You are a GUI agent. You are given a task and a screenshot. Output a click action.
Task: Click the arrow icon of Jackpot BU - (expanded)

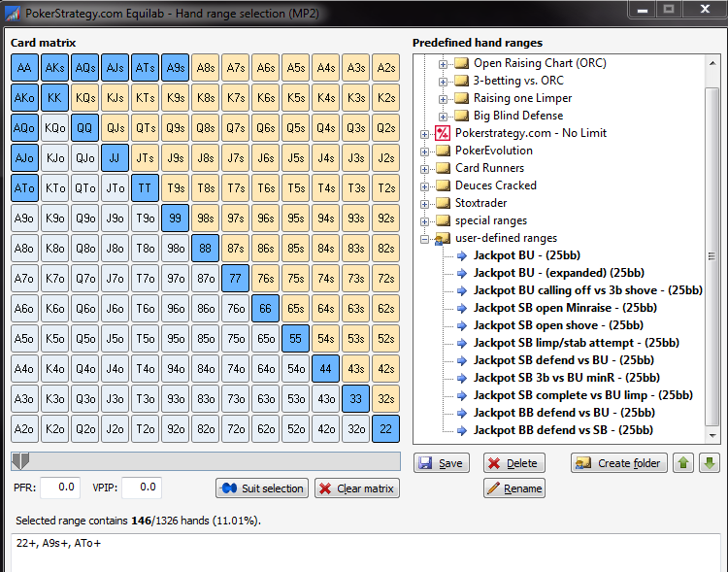[461, 273]
